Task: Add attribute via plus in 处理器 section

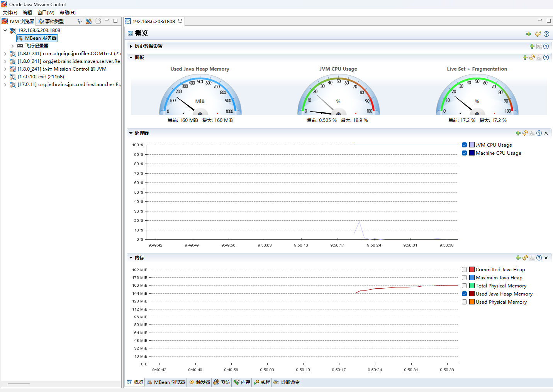Action: click(518, 133)
